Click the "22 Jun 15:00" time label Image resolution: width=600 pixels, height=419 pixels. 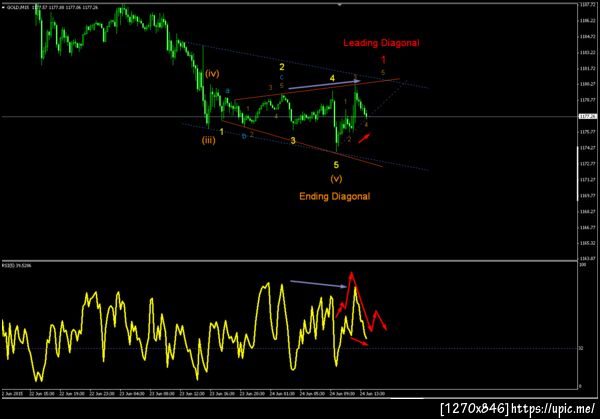[42, 393]
